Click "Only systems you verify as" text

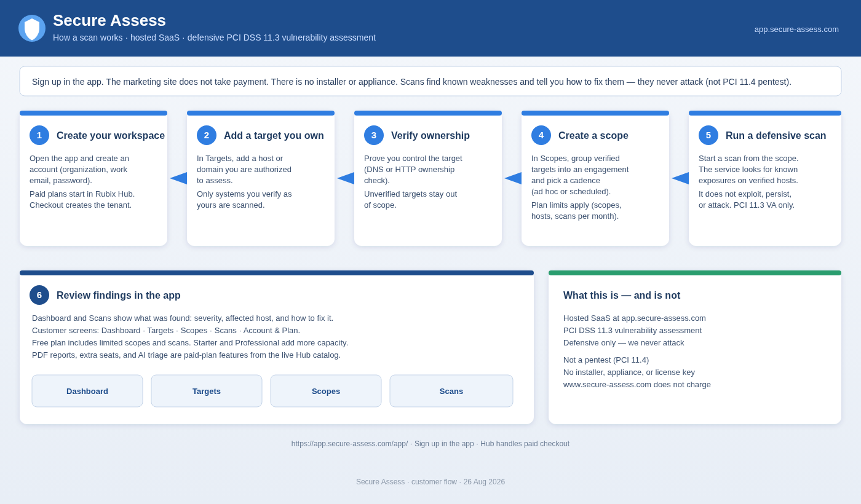pos(244,194)
